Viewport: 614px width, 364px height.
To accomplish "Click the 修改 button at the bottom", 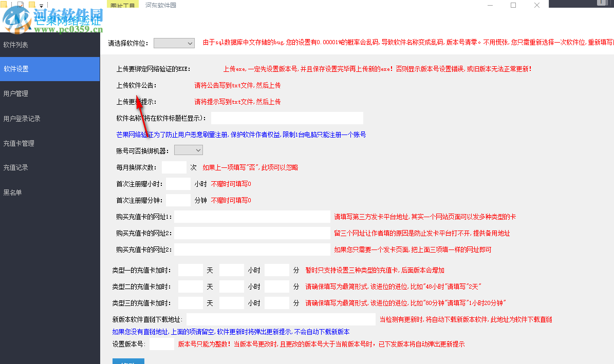I will [x=128, y=362].
